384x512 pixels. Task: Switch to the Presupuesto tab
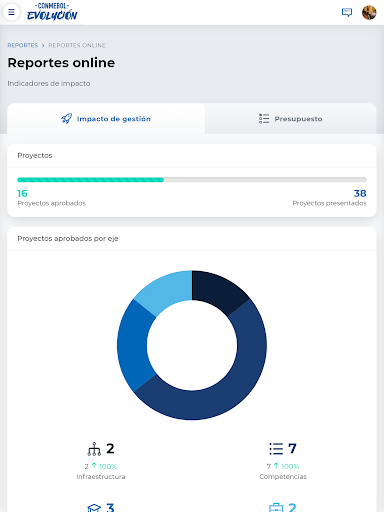(x=291, y=119)
